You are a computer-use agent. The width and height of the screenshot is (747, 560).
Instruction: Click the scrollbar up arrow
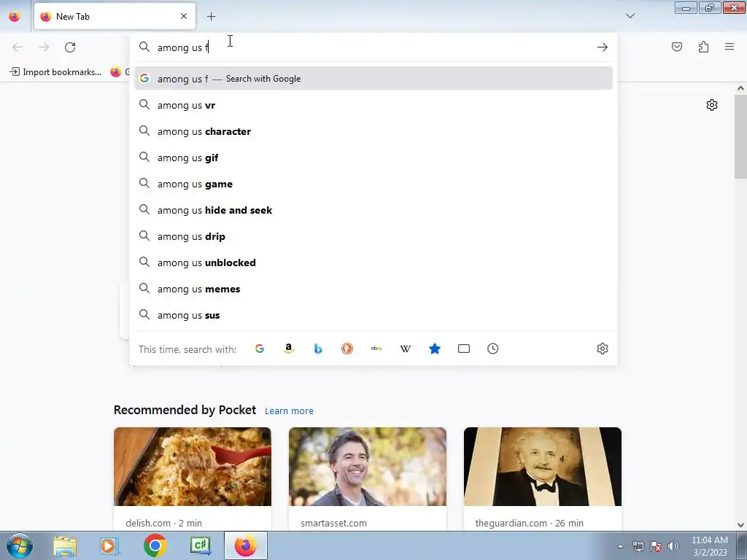pos(740,88)
